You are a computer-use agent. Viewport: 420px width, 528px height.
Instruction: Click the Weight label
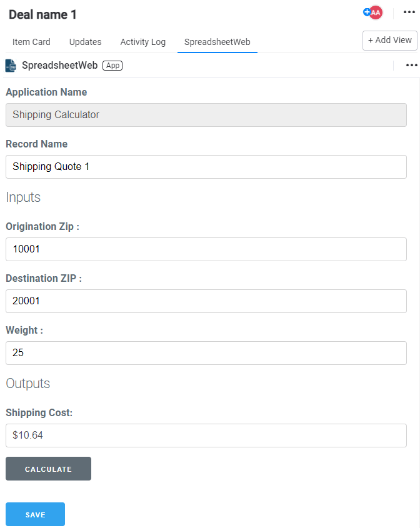(24, 330)
